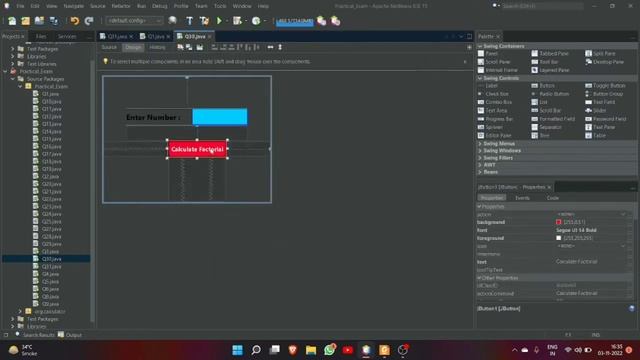Expand the Swing Windows palette section
640x360 pixels.
pyautogui.click(x=480, y=151)
